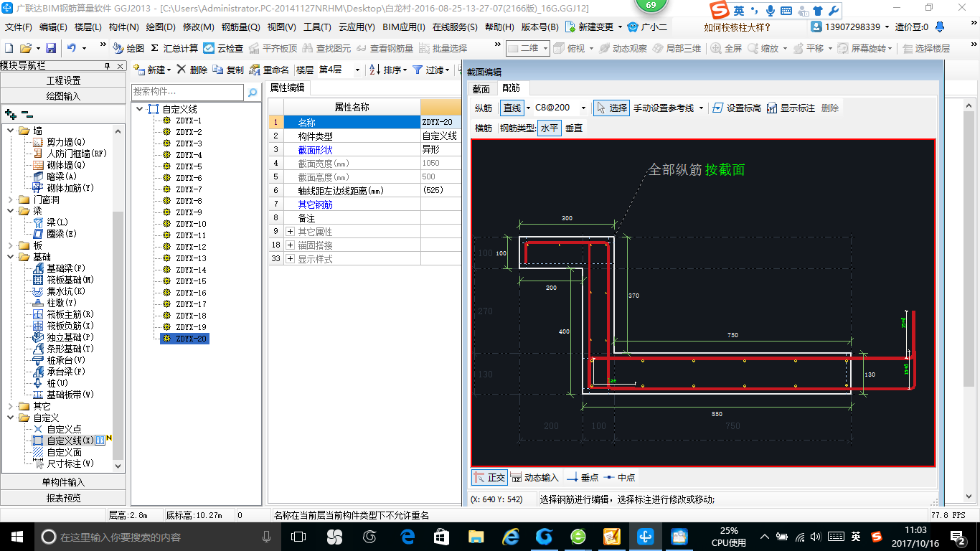Collapse the 基础 folder
The height and width of the screenshot is (551, 980).
(x=11, y=257)
